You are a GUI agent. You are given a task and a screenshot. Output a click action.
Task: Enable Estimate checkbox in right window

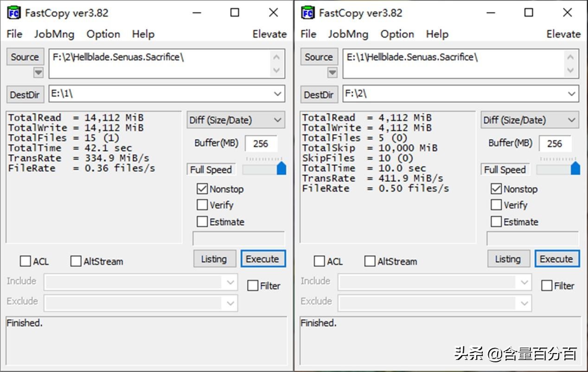(496, 221)
